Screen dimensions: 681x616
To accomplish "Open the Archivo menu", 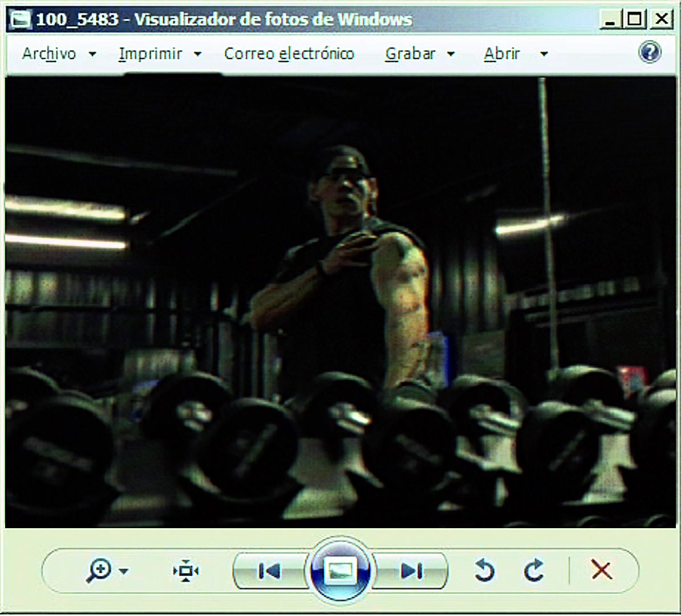I will 48,54.
